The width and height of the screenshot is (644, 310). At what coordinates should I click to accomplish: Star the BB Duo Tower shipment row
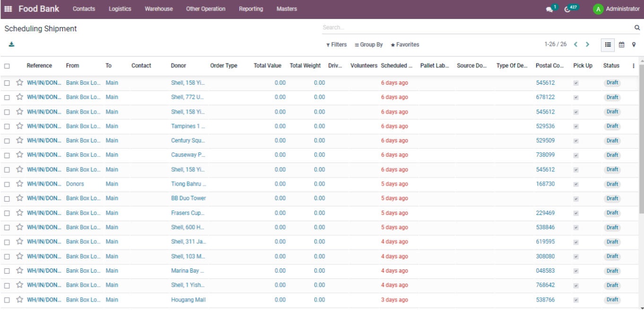[19, 198]
